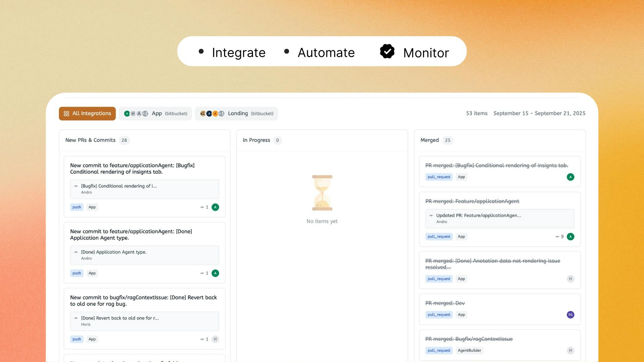Viewport: 644px width, 362px height.
Task: Choose the Monitor step label
Action: [x=426, y=53]
